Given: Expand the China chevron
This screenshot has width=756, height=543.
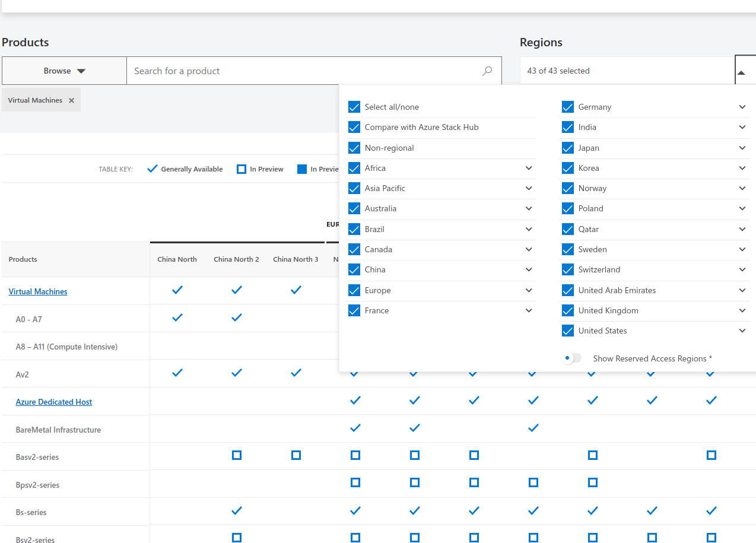Looking at the screenshot, I should click(x=529, y=269).
